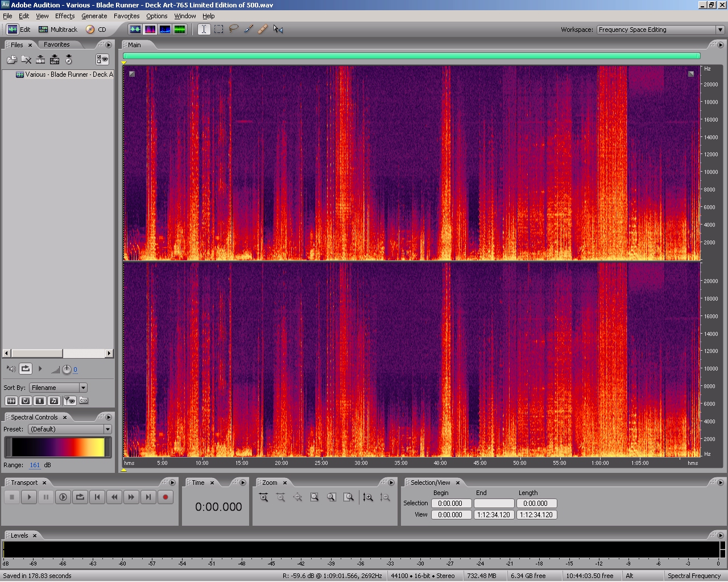The image size is (728, 582).
Task: Select the Scrub tool
Action: point(278,30)
